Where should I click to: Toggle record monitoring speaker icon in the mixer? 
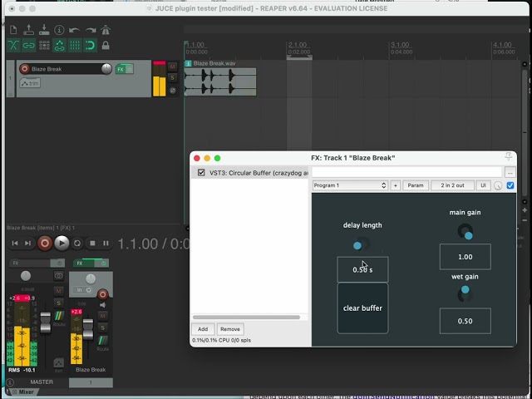click(103, 305)
